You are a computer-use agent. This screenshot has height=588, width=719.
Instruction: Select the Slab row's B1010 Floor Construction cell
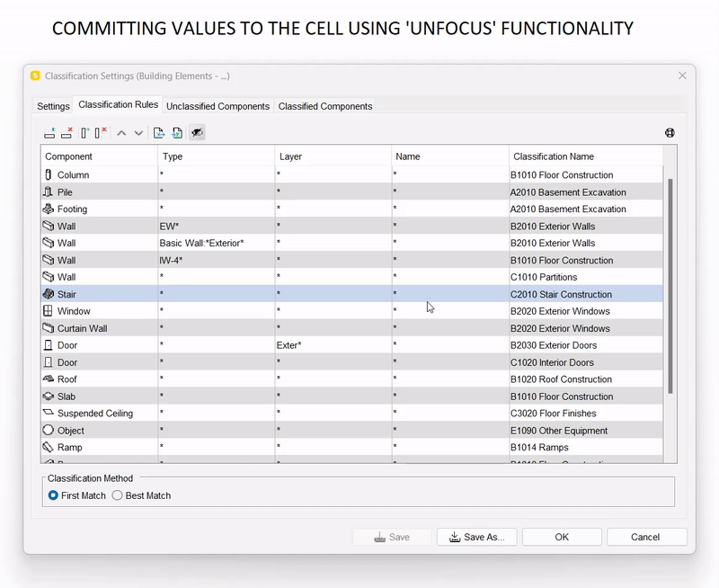click(x=586, y=396)
